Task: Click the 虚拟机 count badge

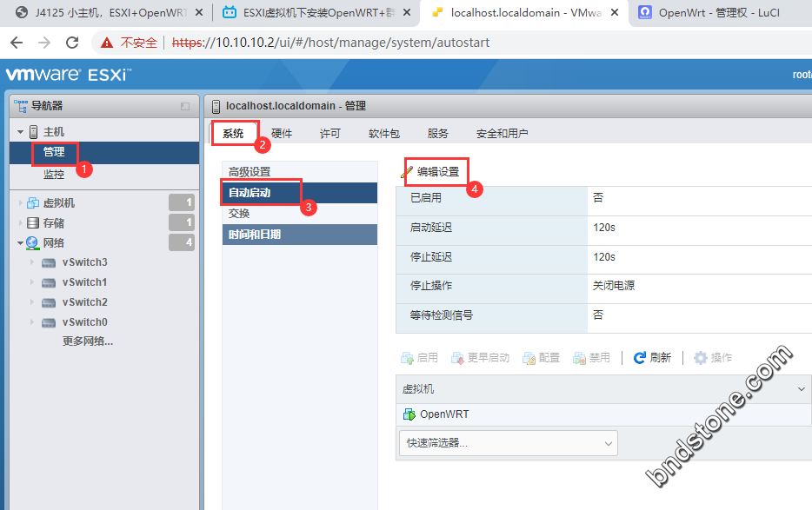Action: (x=182, y=202)
